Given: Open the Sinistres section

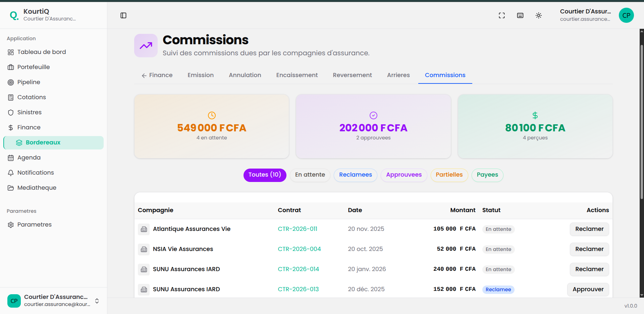Looking at the screenshot, I should coord(30,112).
